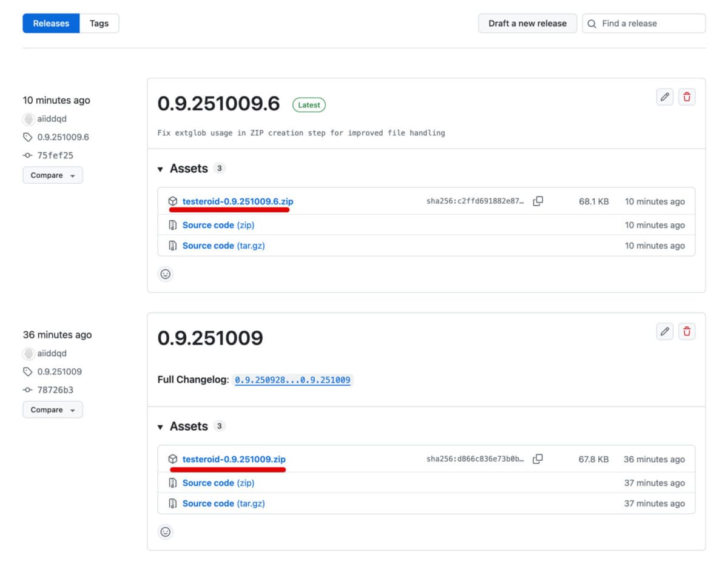Click trash icon for release 0.9.251009
Screen dimensions: 728x569
pos(687,331)
